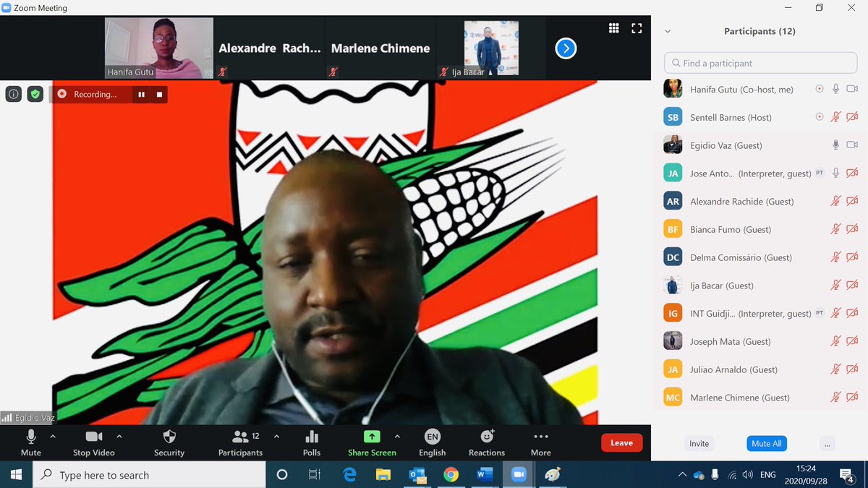
Task: Click recording indicator icon beside Hanifa Gutu
Action: point(820,89)
